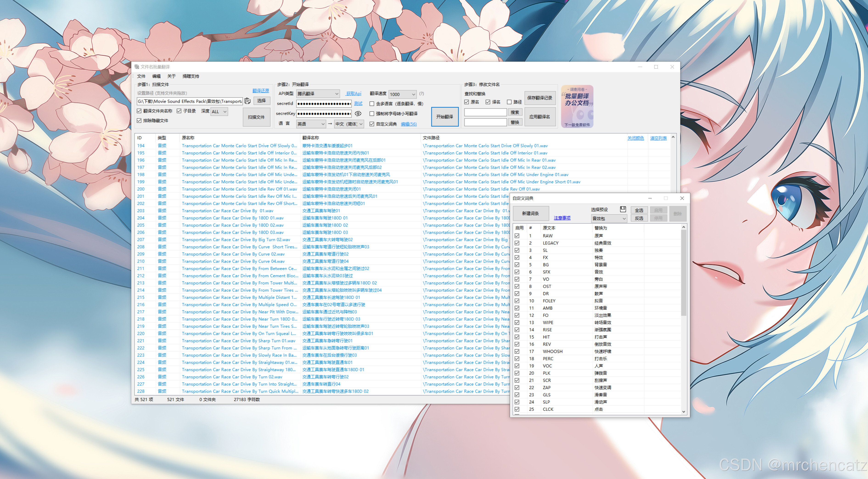Screen dimensions: 868x479
Task: Click the translation speed help (?) icon
Action: point(421,94)
